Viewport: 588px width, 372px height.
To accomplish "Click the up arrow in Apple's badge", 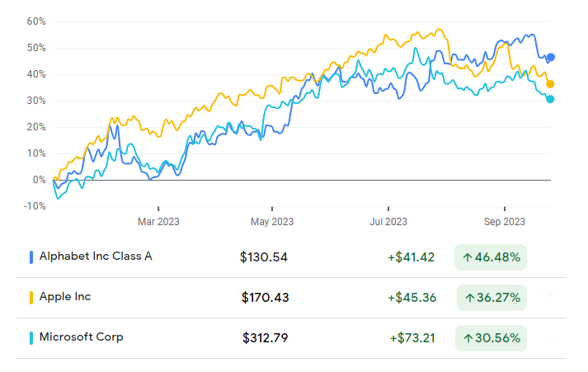I will pyautogui.click(x=467, y=298).
